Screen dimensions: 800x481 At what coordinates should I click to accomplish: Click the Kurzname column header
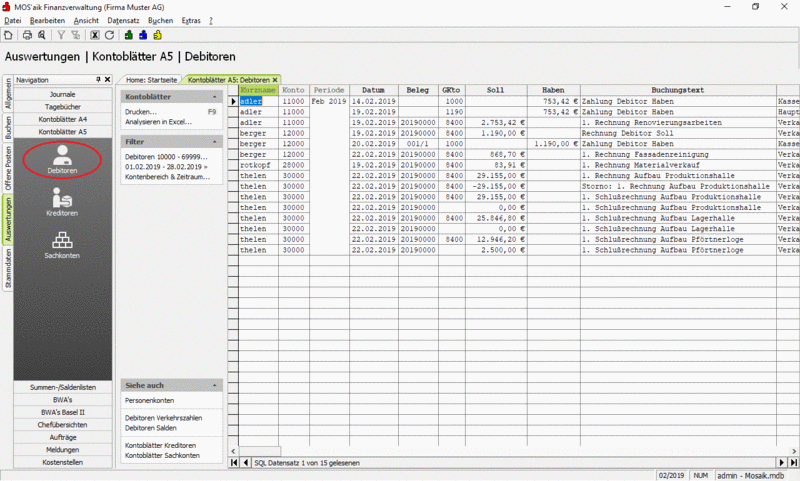point(258,90)
